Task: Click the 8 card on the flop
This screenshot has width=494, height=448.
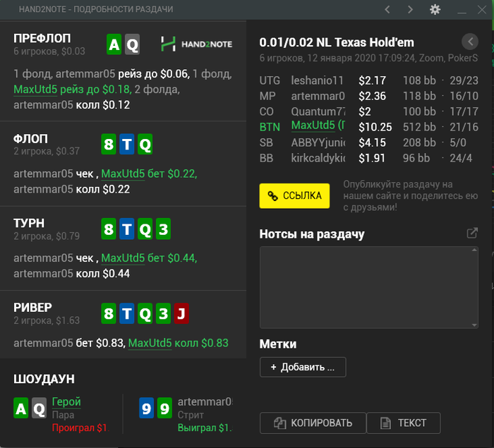Action: click(109, 145)
